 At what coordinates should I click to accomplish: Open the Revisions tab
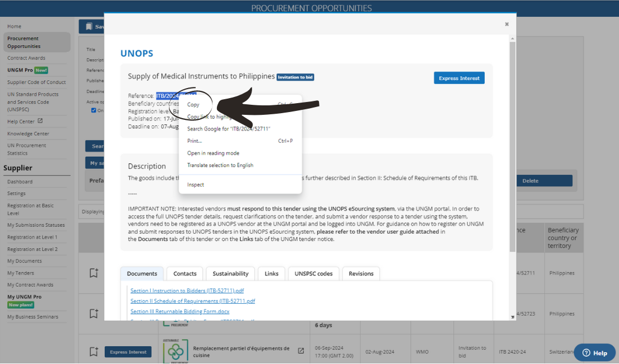[x=361, y=274]
